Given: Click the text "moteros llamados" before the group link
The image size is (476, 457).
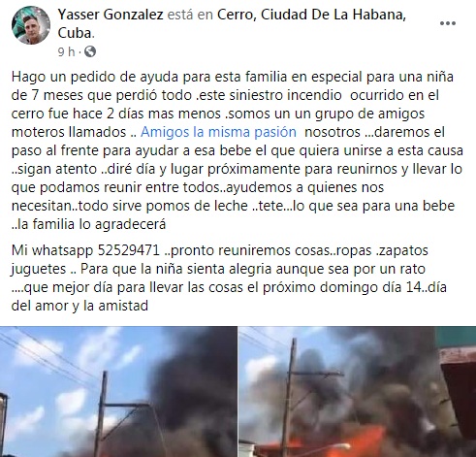Looking at the screenshot, I should [x=69, y=132].
